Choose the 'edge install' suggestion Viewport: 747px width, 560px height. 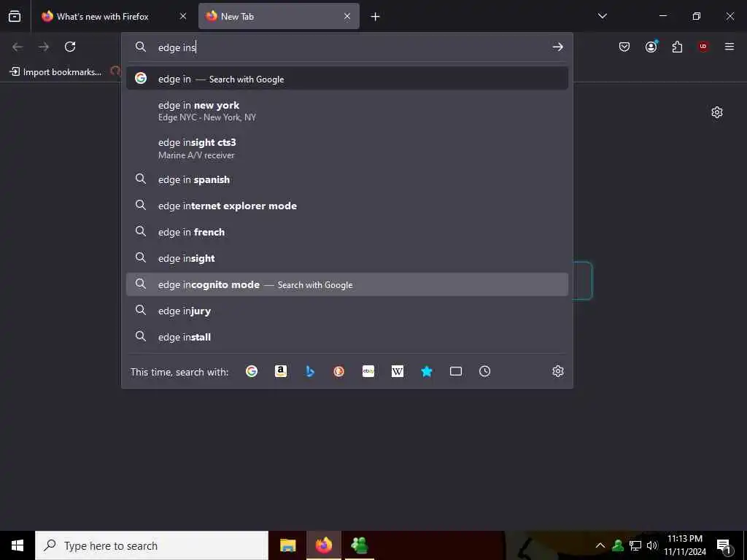(347, 337)
